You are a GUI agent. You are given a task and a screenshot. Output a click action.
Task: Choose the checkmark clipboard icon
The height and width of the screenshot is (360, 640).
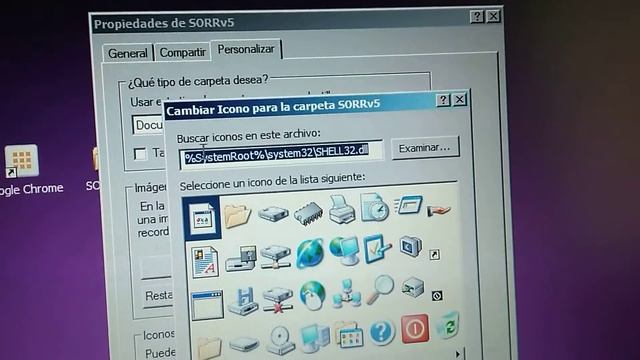[377, 248]
